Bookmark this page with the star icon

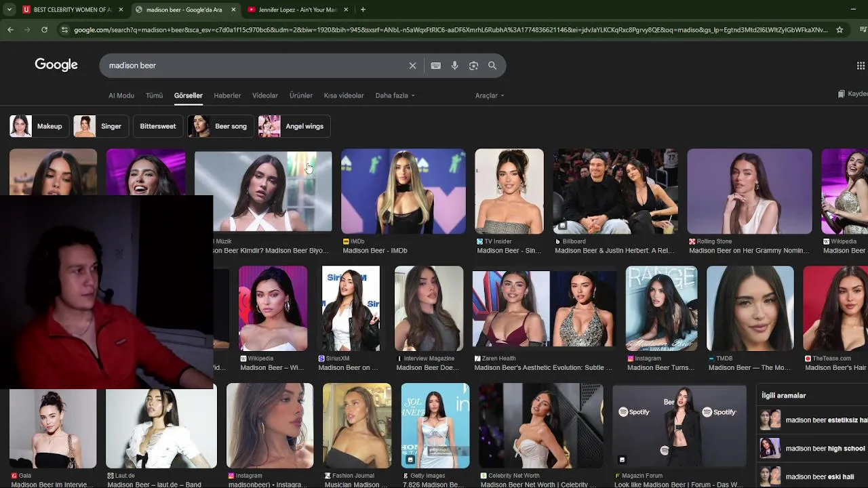(x=840, y=30)
